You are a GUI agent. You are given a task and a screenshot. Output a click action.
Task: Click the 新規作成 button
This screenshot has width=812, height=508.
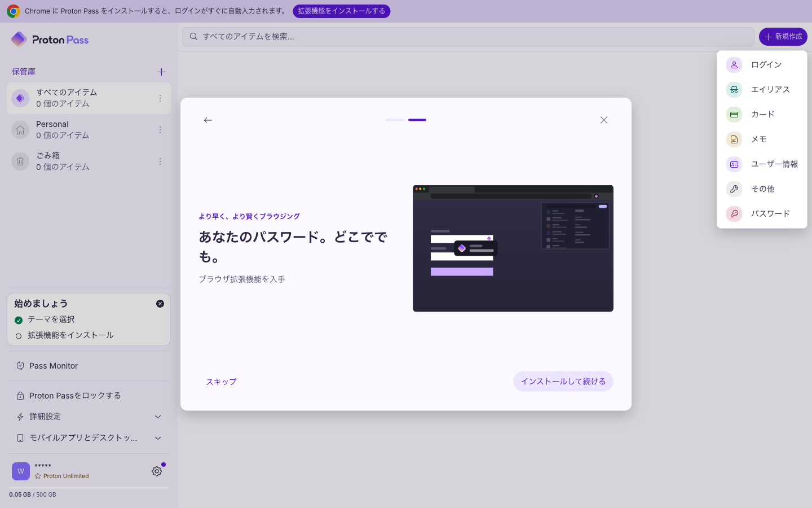pos(783,37)
